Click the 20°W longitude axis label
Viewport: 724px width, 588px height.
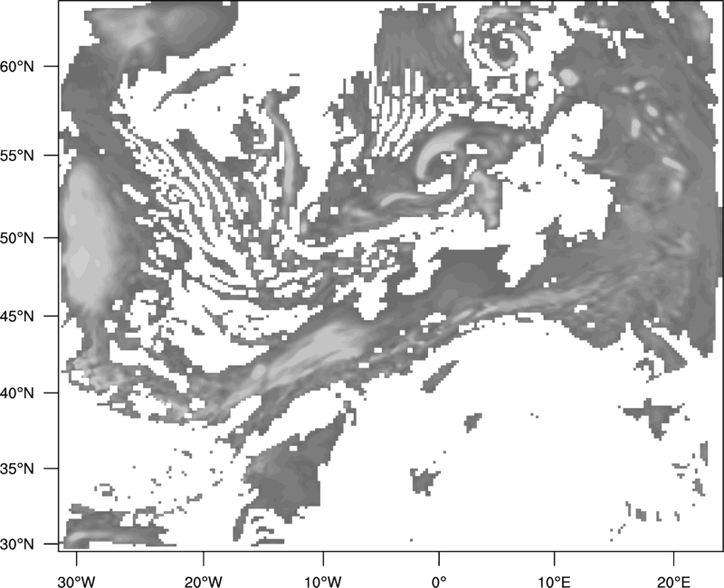[x=203, y=582]
